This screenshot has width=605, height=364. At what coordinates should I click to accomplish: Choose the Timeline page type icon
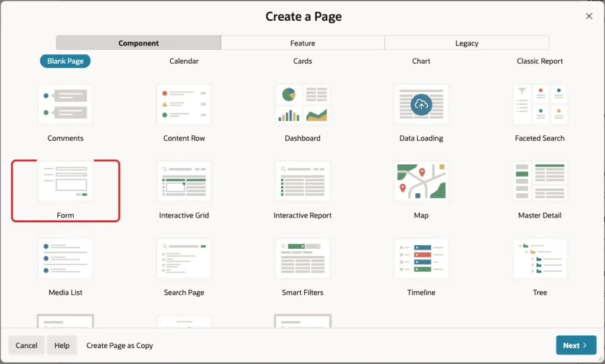click(421, 259)
